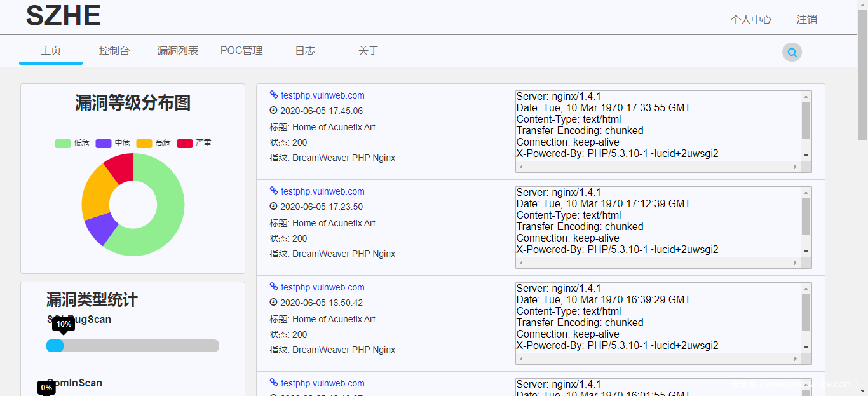868x396 pixels.
Task: Open the 漏洞列表 tab
Action: click(178, 51)
